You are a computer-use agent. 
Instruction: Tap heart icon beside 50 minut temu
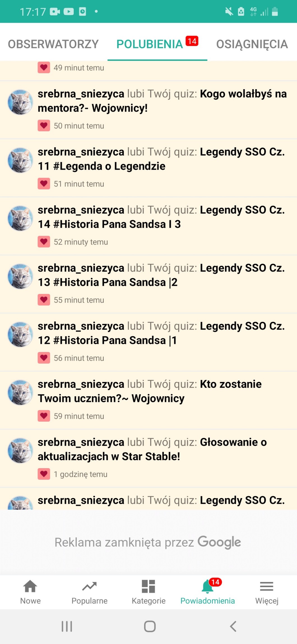(44, 126)
